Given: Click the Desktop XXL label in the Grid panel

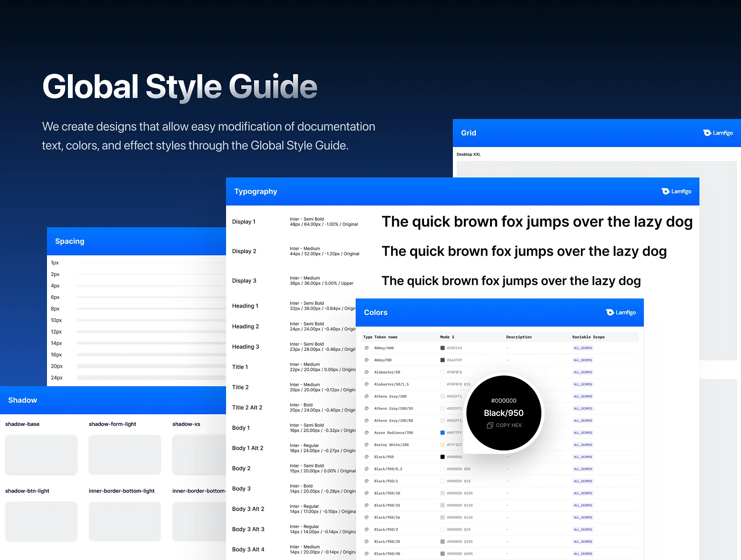Looking at the screenshot, I should click(x=468, y=154).
